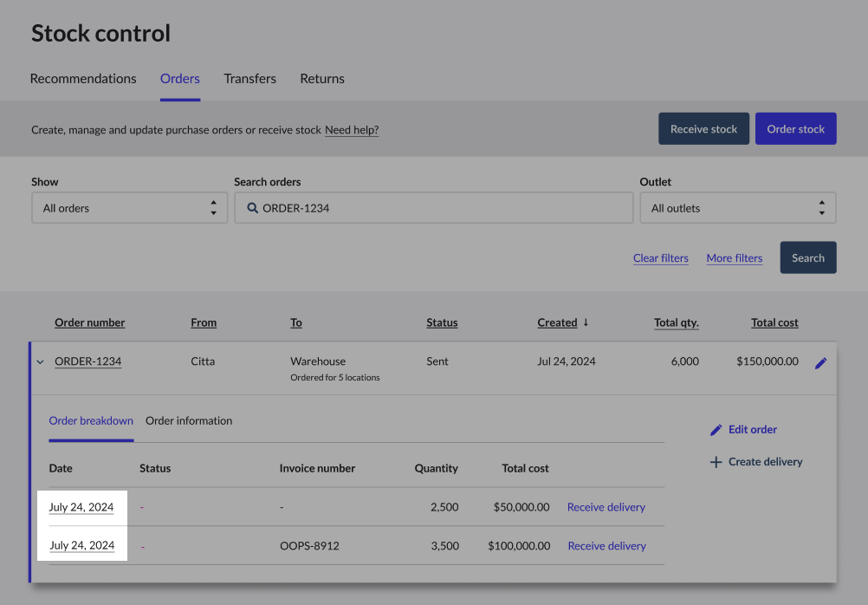Click the 6,000 total quantity cell
Viewport: 868px width, 605px height.
684,361
